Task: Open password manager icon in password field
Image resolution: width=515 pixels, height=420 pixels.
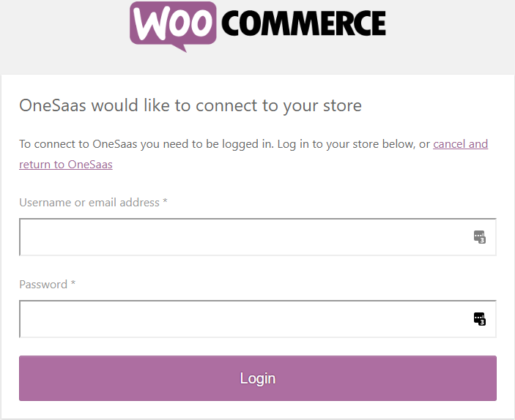Action: [x=480, y=319]
